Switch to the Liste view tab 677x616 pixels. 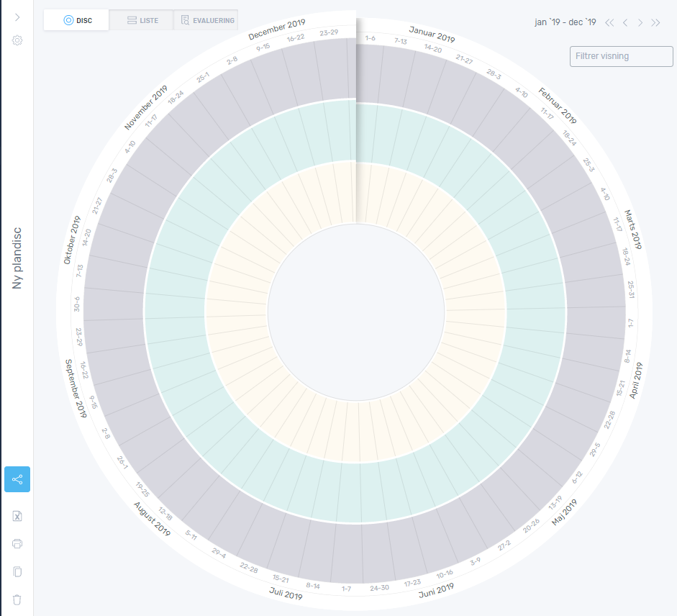142,20
